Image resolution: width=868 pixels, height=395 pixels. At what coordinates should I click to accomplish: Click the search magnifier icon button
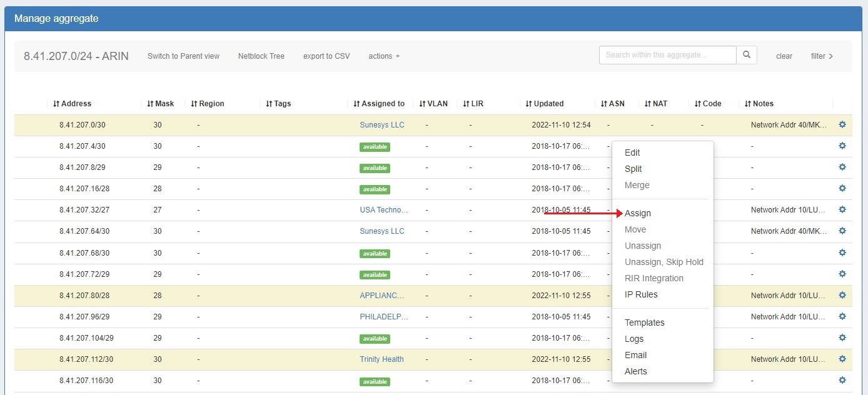click(x=746, y=55)
